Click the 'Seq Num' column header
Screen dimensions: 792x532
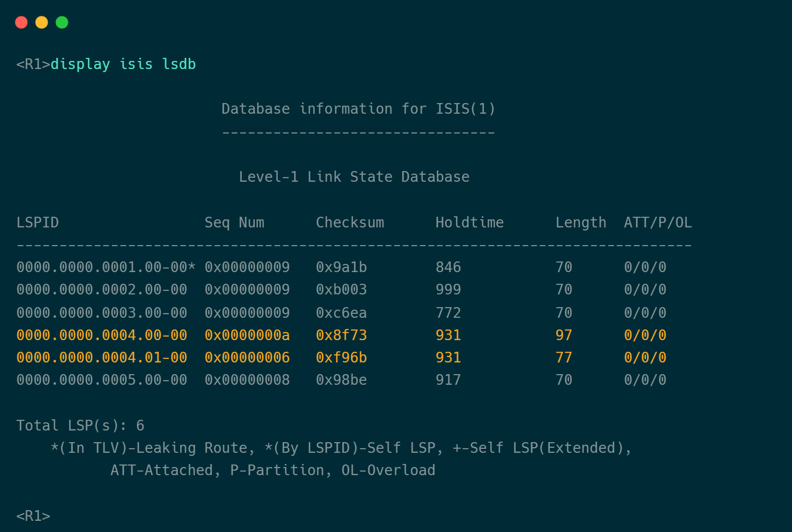(x=234, y=223)
